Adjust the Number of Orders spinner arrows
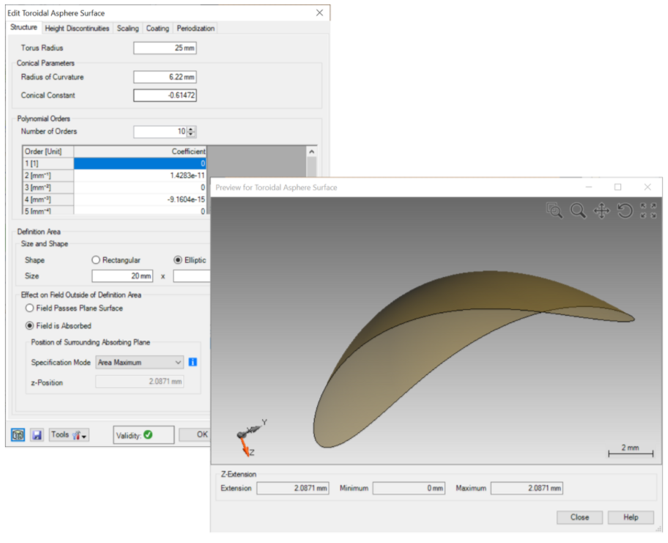 tap(191, 131)
